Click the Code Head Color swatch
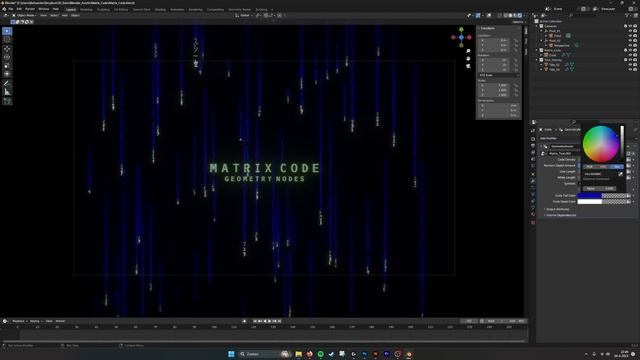The height and width of the screenshot is (360, 640). click(602, 202)
